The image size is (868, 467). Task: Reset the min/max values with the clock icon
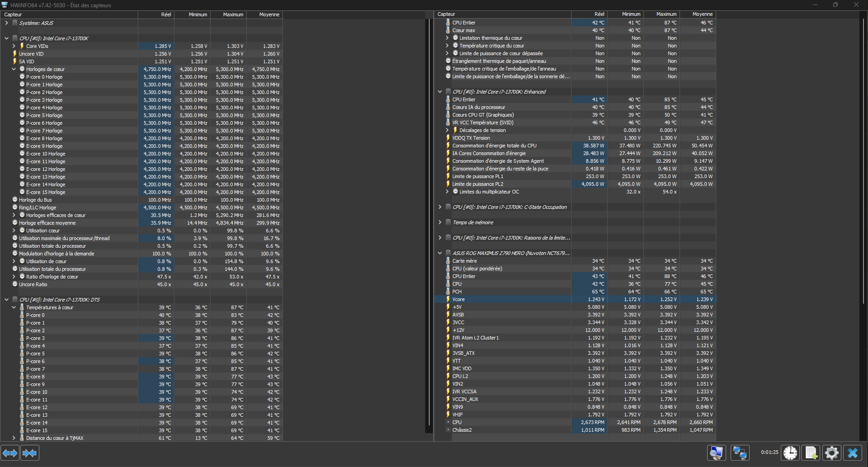[x=790, y=453]
